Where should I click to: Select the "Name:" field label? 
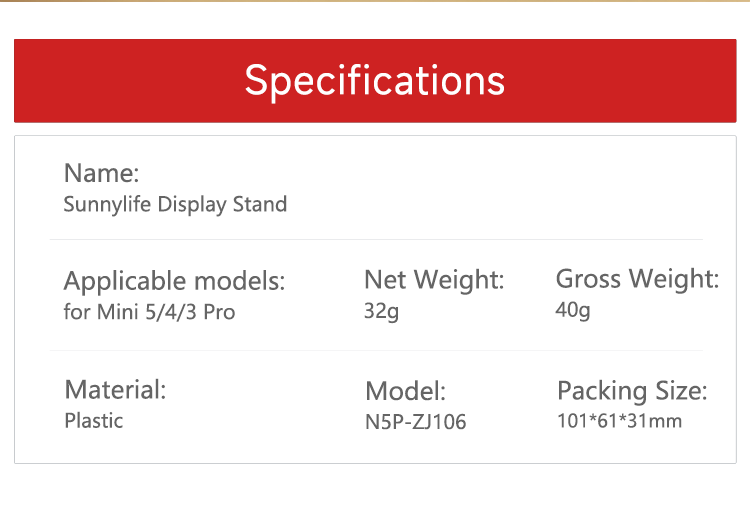coord(101,173)
